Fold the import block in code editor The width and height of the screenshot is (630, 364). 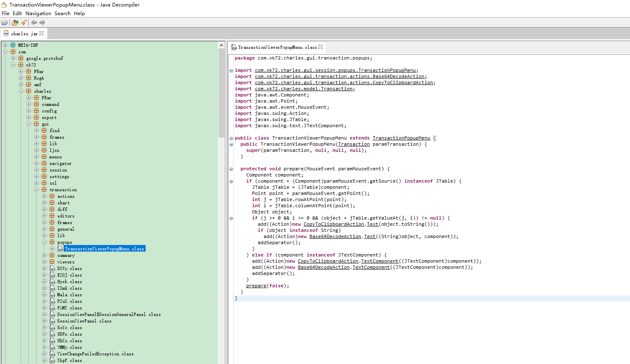231,71
